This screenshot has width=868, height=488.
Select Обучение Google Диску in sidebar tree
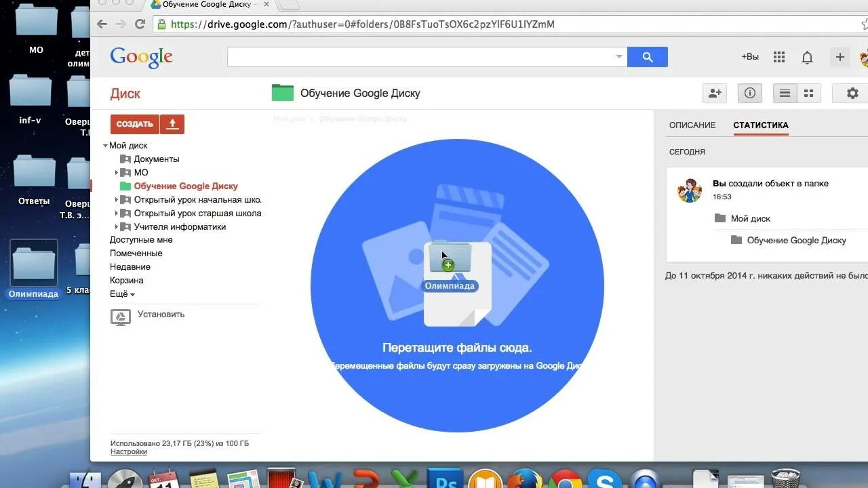click(x=186, y=186)
